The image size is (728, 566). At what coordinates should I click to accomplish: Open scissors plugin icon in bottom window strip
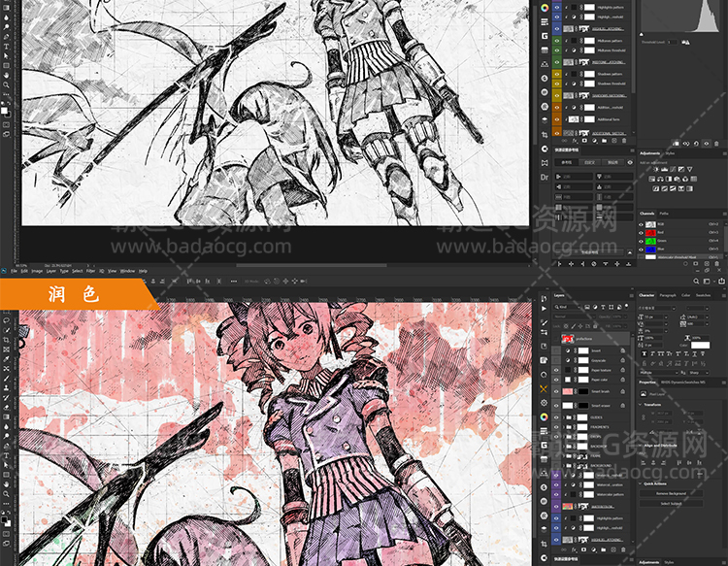pyautogui.click(x=544, y=388)
